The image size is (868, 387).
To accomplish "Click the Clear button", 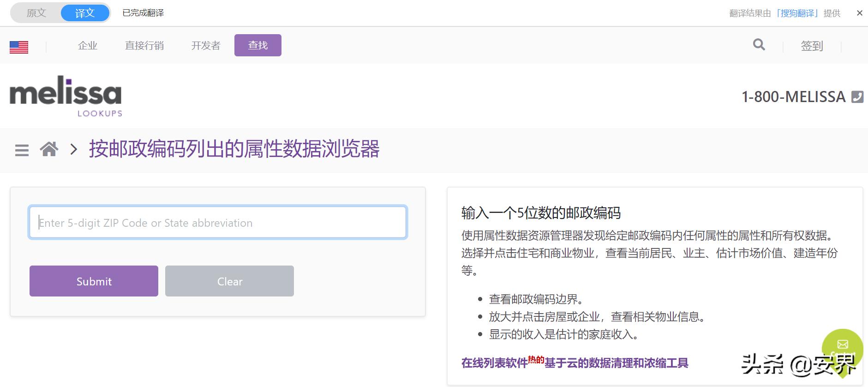I will tap(229, 281).
